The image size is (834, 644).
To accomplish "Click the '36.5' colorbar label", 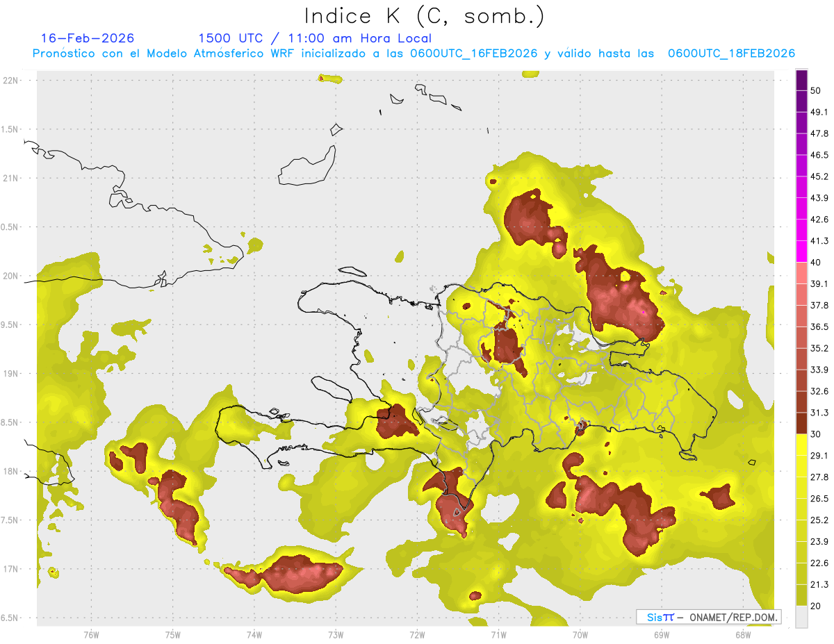I will [x=819, y=327].
